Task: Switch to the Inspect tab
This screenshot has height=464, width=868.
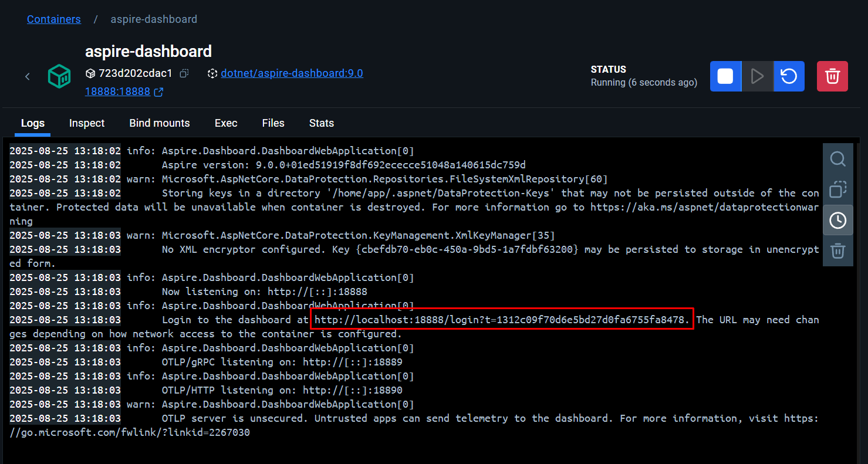Action: point(86,123)
